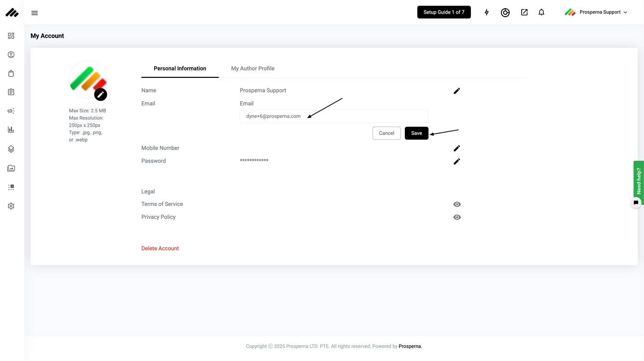Viewport: 644px width, 361px height.
Task: Select the Personal Information tab
Action: (x=180, y=69)
